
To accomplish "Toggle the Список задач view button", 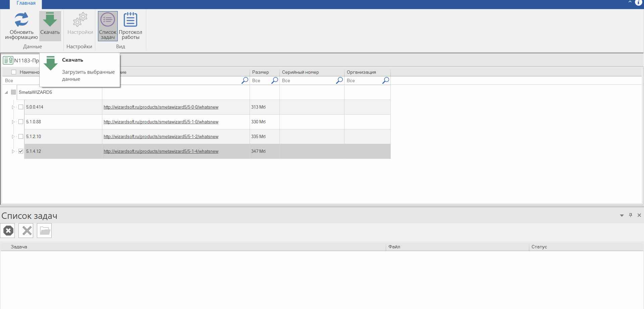I will pyautogui.click(x=108, y=26).
